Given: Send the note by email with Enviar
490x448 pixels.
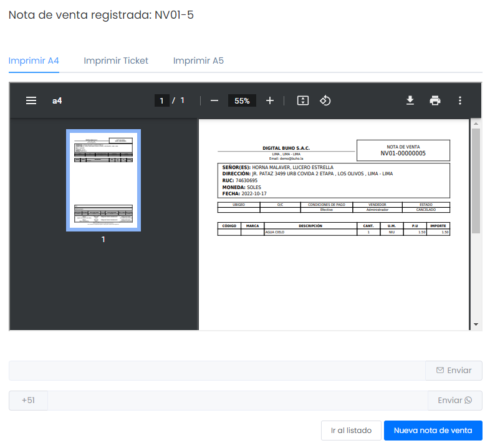Looking at the screenshot, I should coord(454,371).
